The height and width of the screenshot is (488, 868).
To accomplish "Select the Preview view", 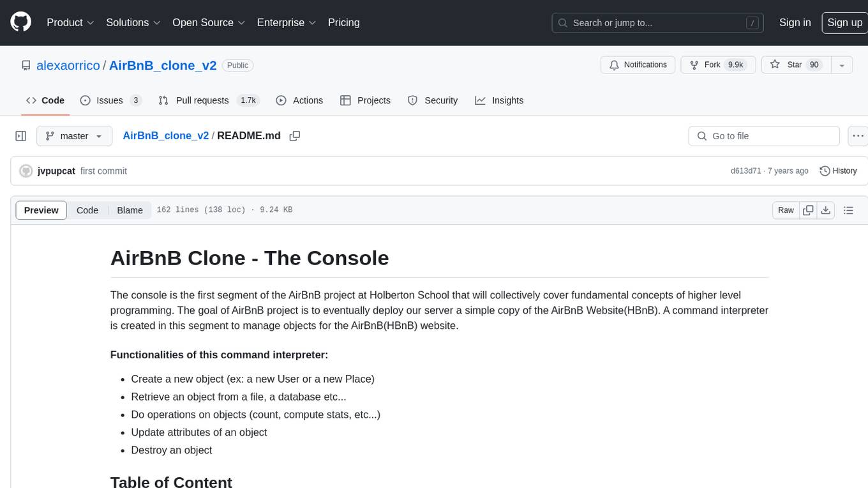I will (x=41, y=210).
